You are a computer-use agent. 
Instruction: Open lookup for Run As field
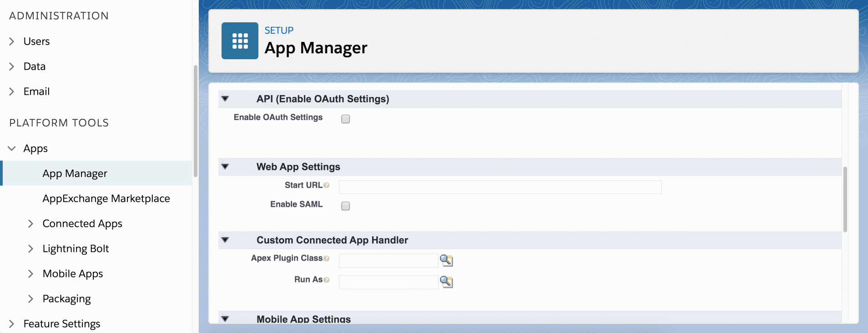pos(446,282)
